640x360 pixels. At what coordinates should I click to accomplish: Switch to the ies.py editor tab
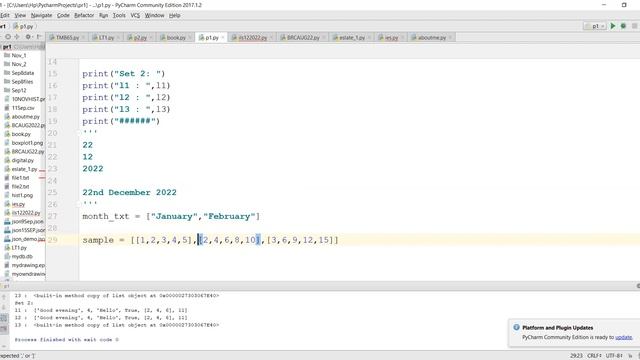click(391, 38)
